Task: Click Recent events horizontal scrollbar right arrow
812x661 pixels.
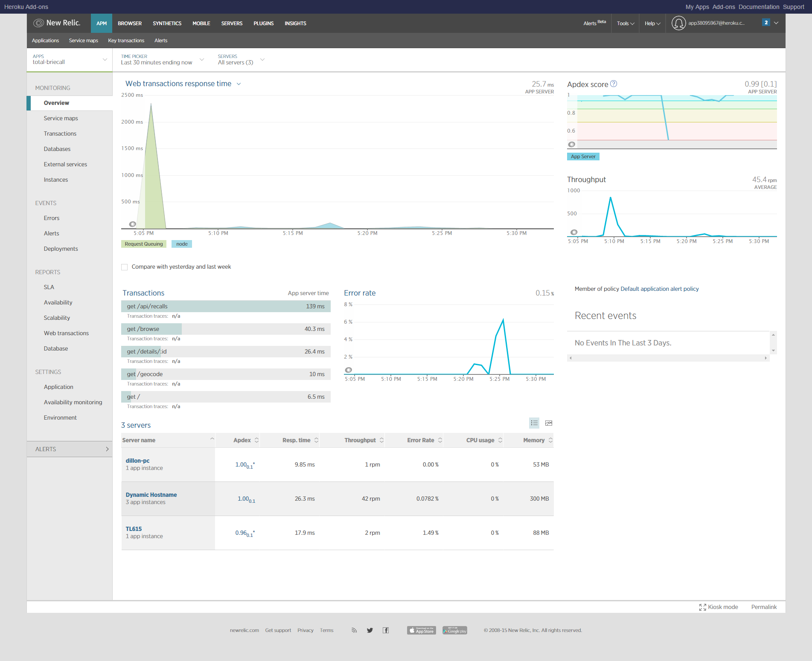Action: [766, 358]
